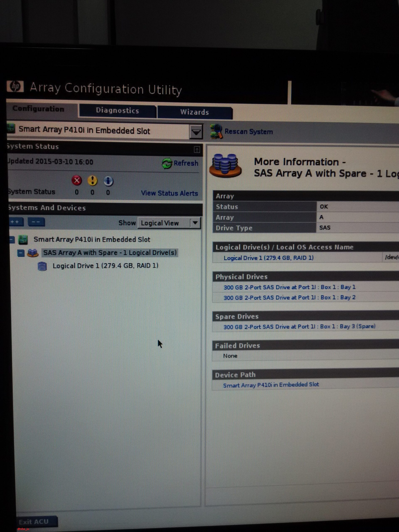Click the Refresh link
The width and height of the screenshot is (399, 532).
point(186,163)
